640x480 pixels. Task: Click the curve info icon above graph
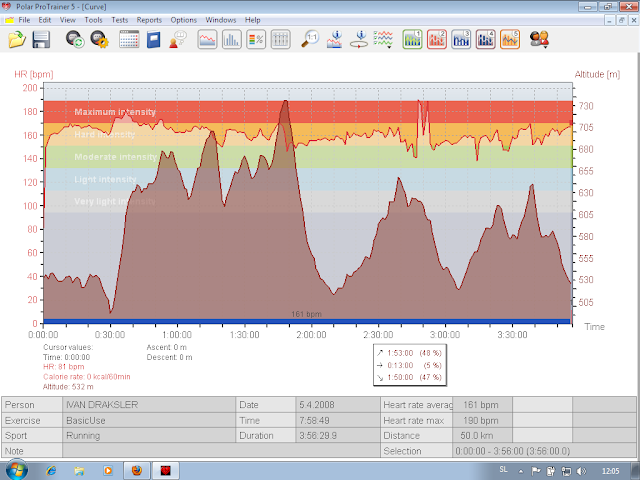[335, 40]
